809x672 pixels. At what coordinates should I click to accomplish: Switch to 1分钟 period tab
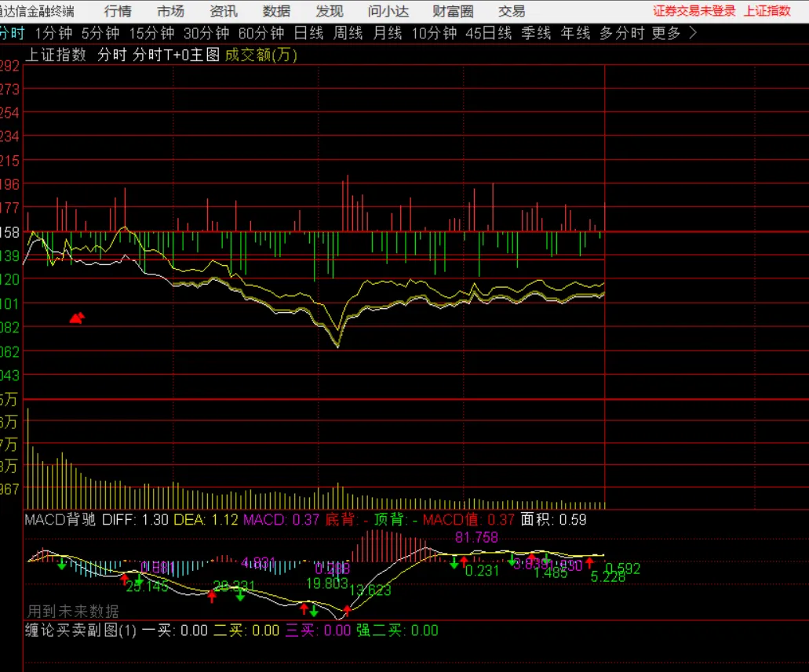(53, 34)
